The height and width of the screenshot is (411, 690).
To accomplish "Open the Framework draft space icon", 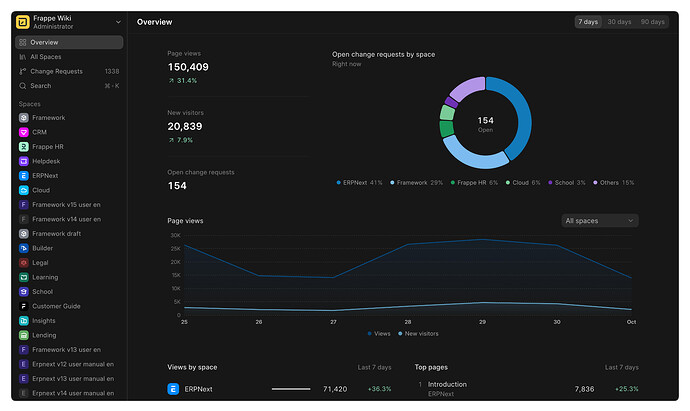I will point(24,234).
